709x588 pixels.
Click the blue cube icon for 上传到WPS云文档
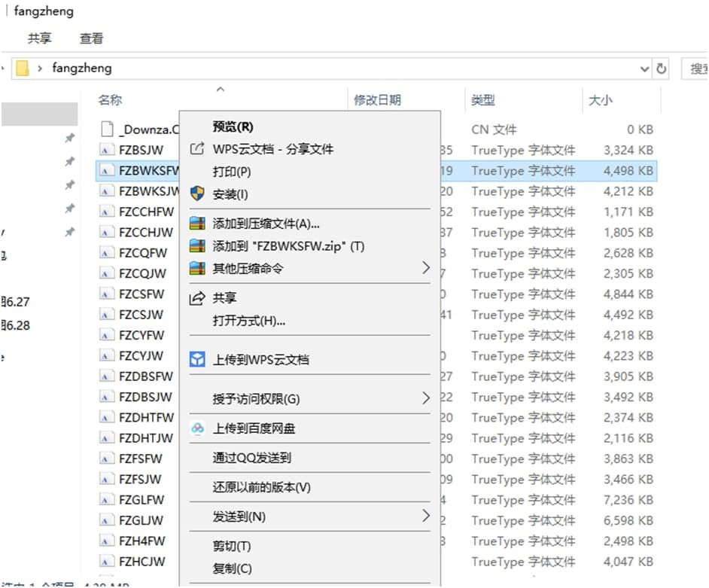[197, 360]
